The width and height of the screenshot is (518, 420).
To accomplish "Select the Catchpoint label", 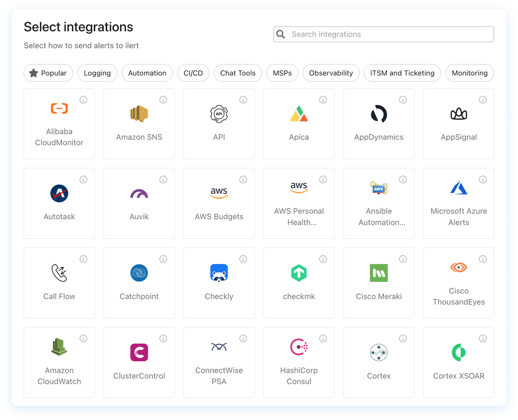I will [x=139, y=296].
